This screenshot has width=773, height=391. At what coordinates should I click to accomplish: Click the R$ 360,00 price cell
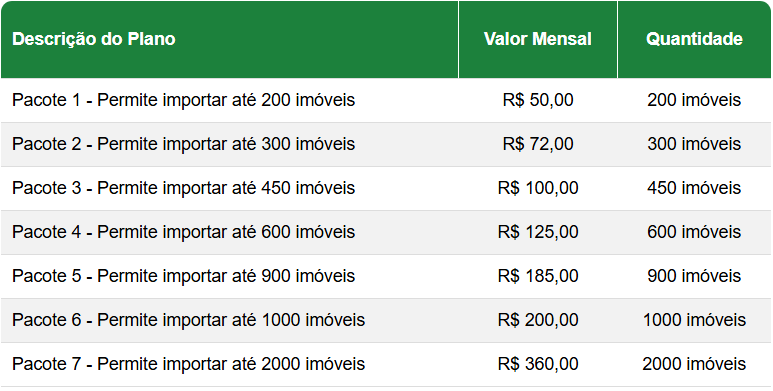point(538,364)
